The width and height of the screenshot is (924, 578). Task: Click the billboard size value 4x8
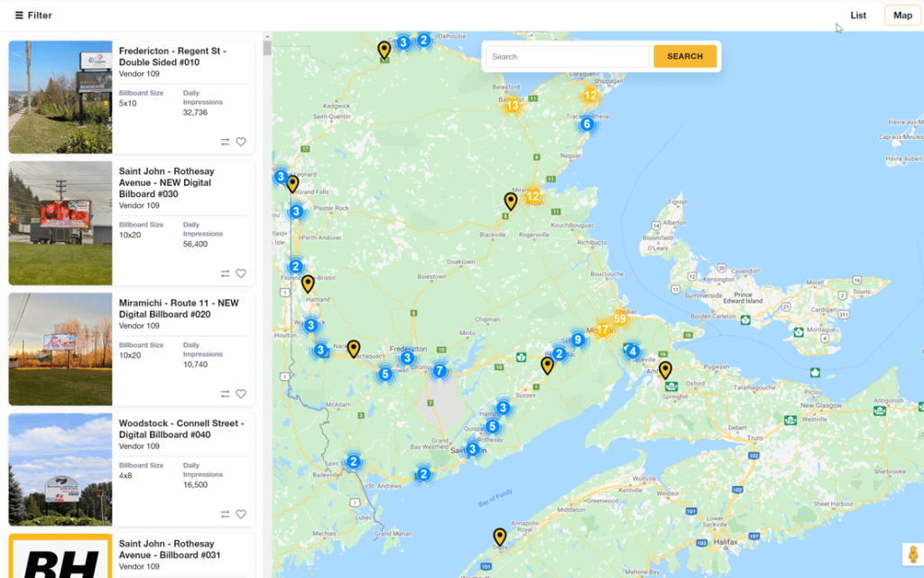[x=125, y=475]
